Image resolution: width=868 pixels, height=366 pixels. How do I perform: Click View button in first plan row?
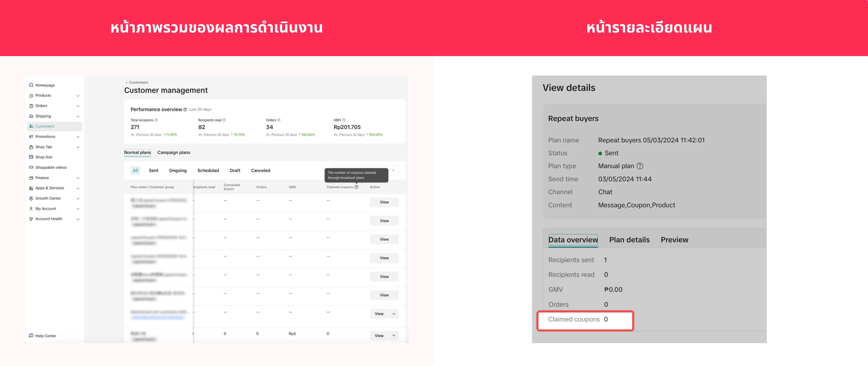pos(384,202)
